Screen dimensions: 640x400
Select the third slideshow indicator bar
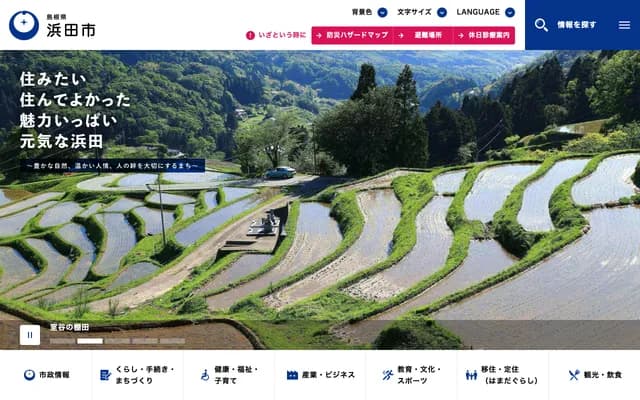118,341
